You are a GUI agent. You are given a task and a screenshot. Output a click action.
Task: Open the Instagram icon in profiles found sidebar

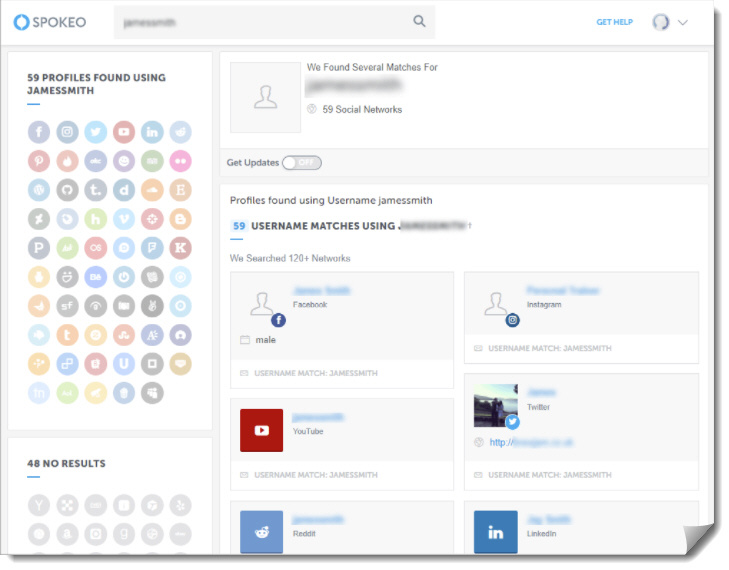point(67,132)
